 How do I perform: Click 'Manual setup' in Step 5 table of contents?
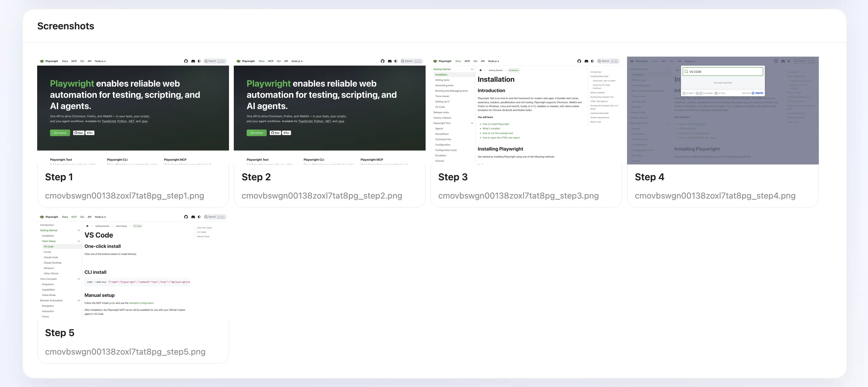click(203, 236)
